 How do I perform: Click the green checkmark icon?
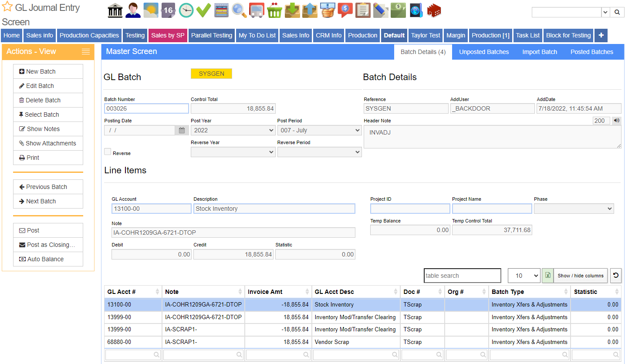[x=203, y=10]
